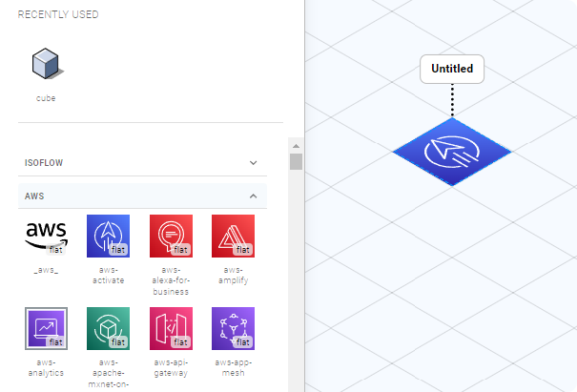Click the aws-amplify text label
Viewport: 577px width, 392px height.
point(234,276)
